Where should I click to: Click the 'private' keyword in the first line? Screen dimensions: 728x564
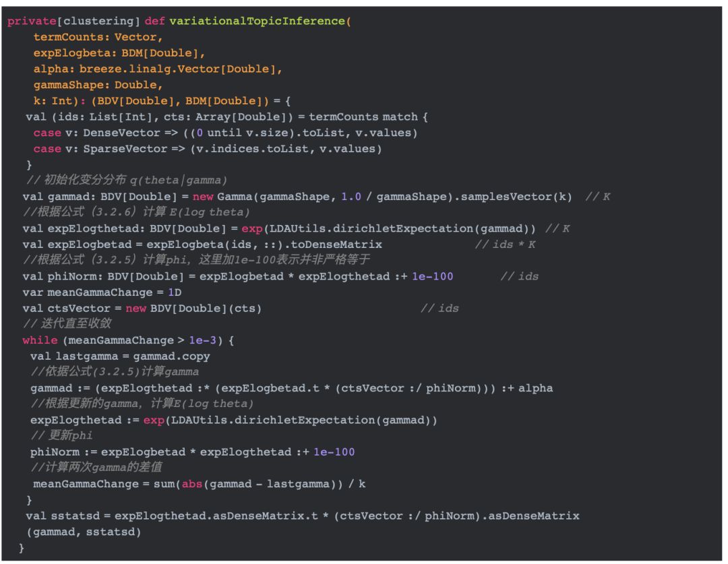[x=32, y=22]
